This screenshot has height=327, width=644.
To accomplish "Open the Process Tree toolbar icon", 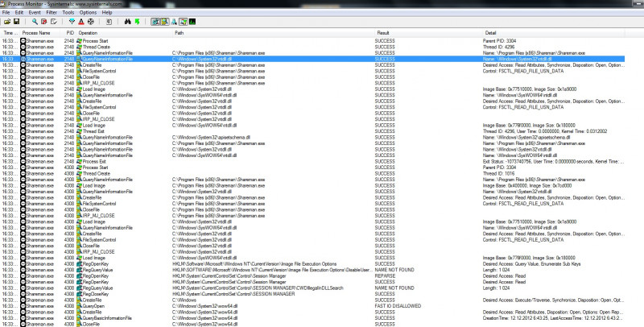I will click(x=109, y=22).
